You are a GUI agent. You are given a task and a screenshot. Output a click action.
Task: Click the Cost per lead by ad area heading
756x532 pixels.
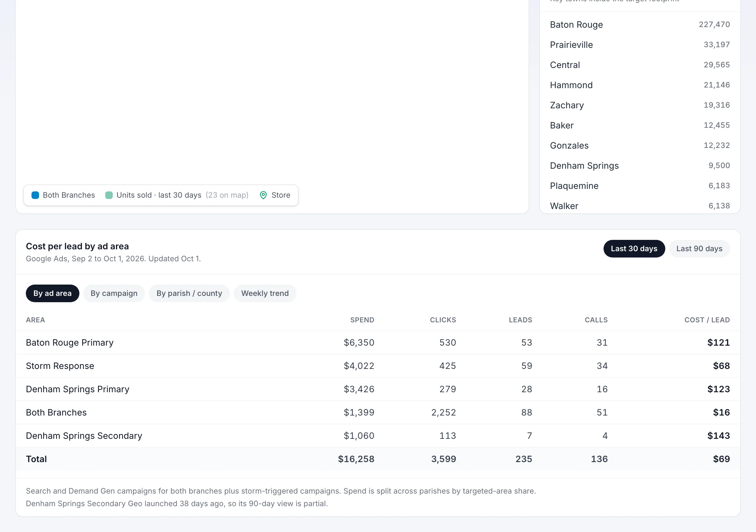(77, 246)
